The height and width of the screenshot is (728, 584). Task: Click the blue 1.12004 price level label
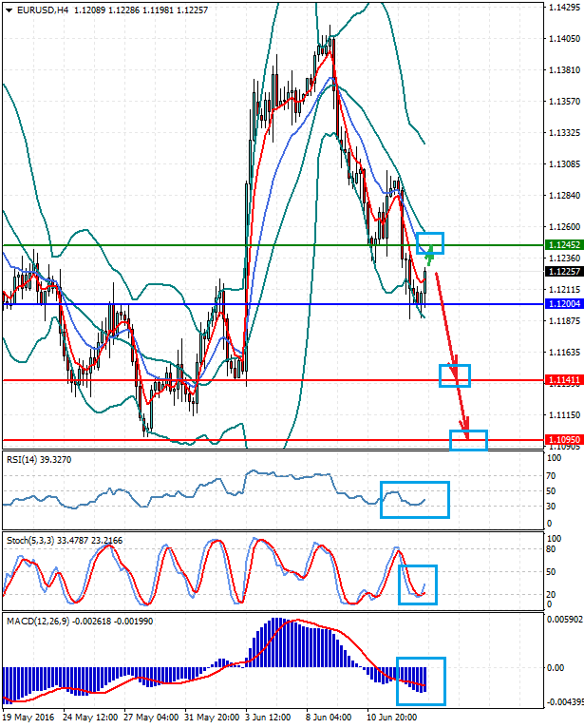click(563, 304)
